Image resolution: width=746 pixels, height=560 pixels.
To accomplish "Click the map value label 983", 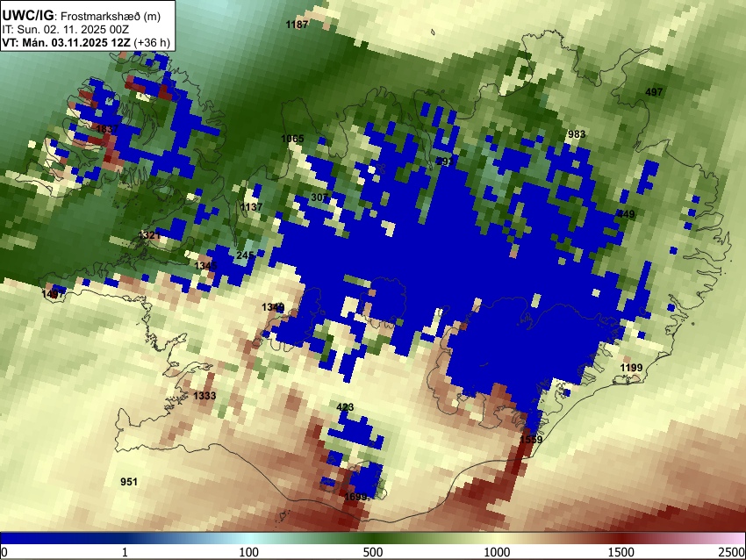I will pos(577,134).
